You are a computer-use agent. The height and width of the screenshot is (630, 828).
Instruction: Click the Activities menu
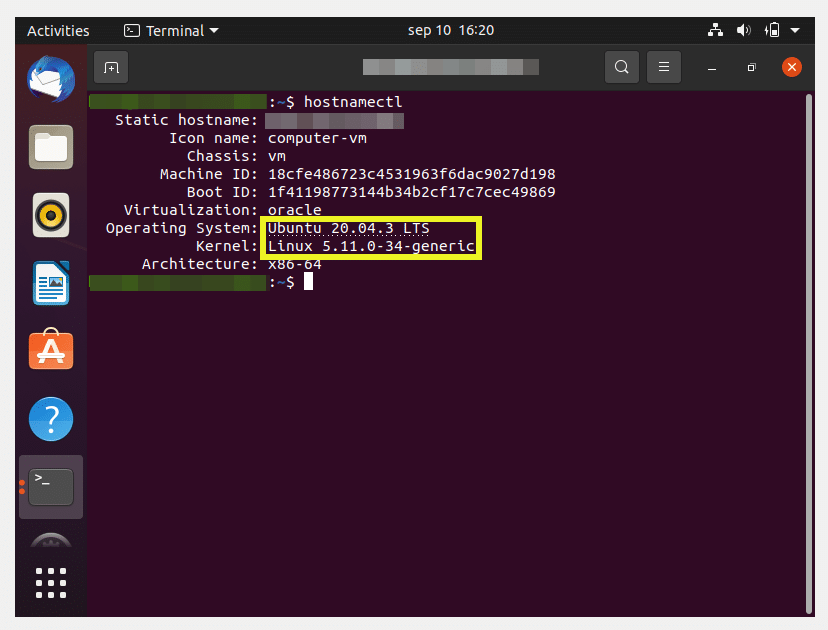[x=57, y=30]
